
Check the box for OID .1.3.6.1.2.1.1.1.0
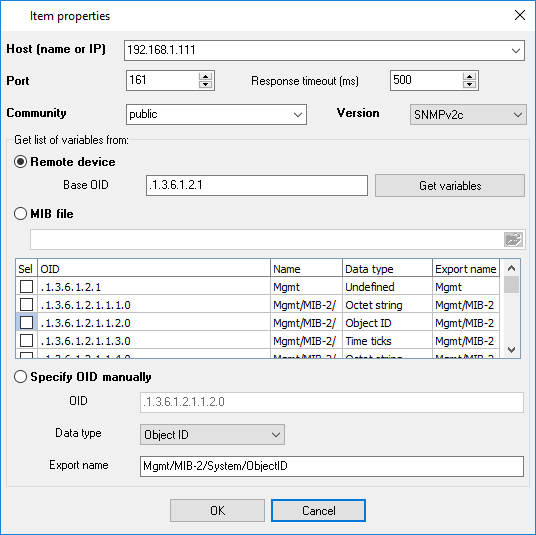click(26, 305)
